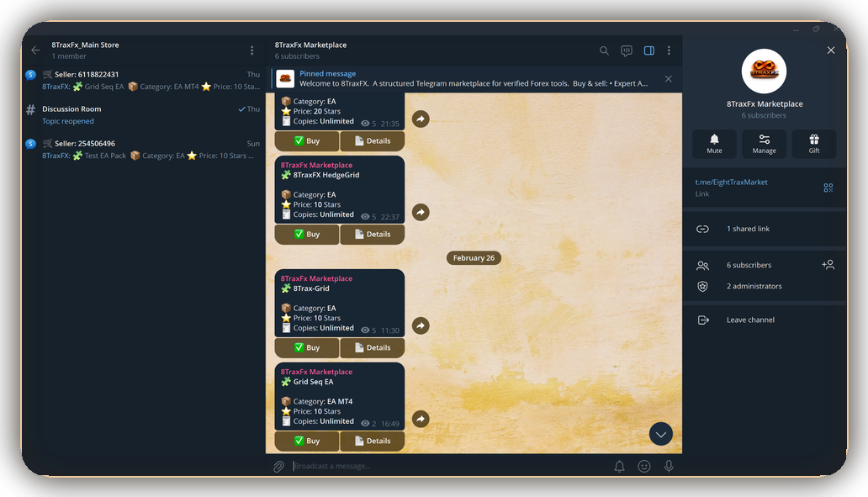Click the back arrow in the topics panel
The height and width of the screenshot is (497, 868).
pyautogui.click(x=35, y=50)
